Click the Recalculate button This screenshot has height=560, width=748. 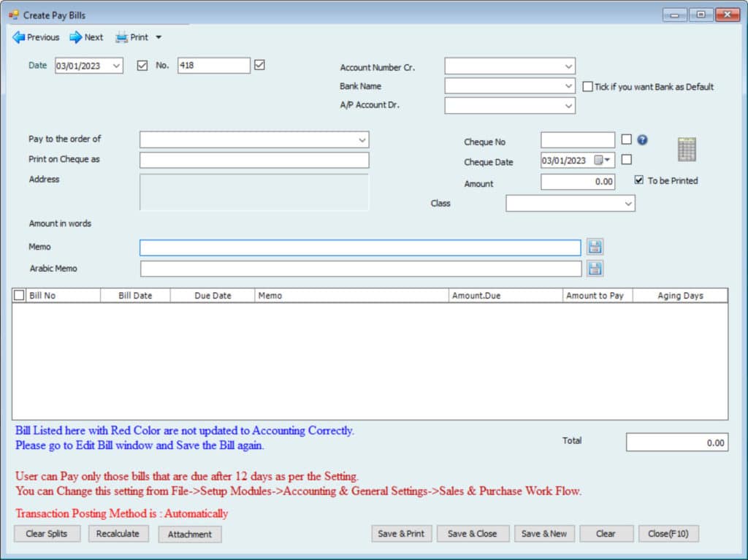coord(118,534)
